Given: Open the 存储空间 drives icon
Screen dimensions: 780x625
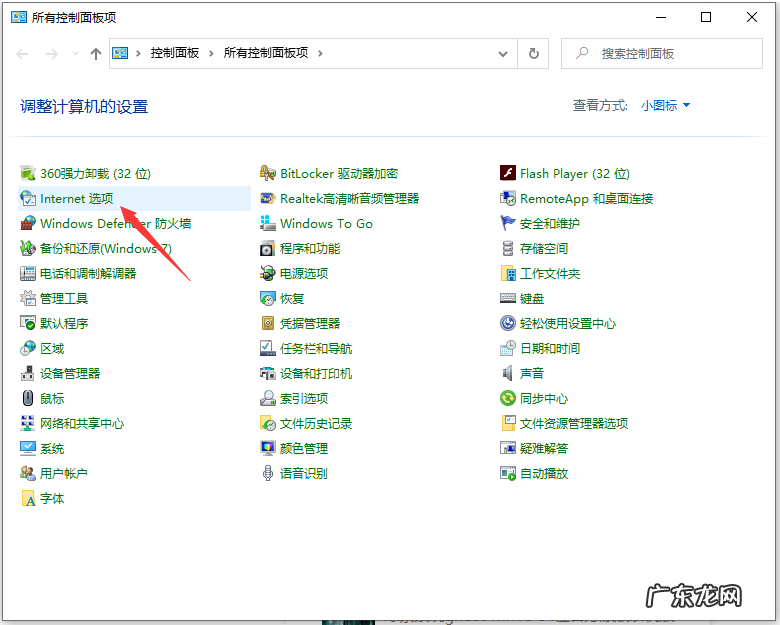Looking at the screenshot, I should pyautogui.click(x=507, y=248).
